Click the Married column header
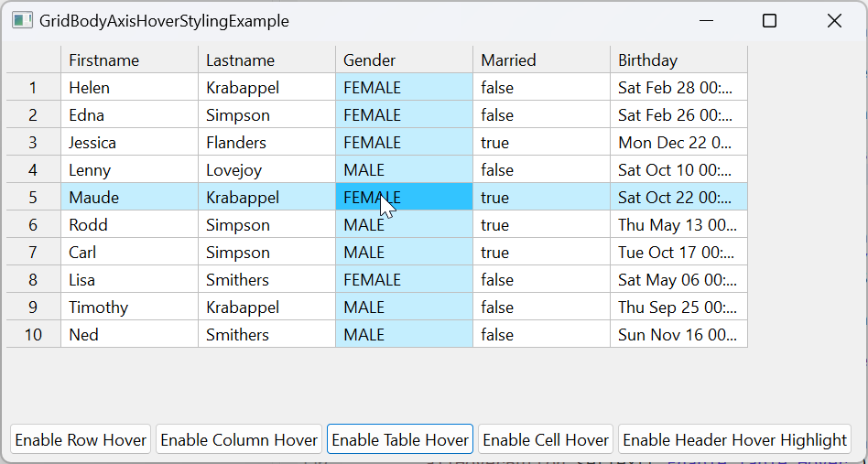 [x=541, y=60]
